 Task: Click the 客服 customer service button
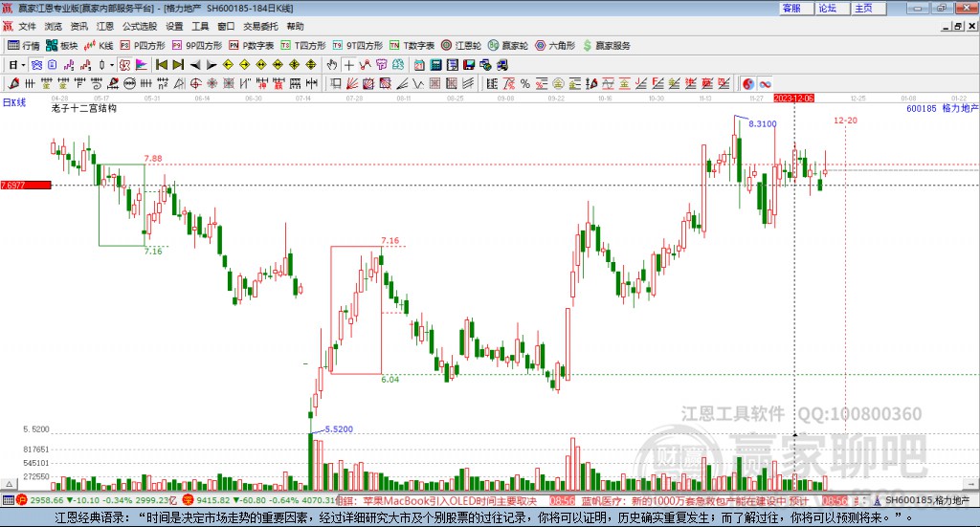pos(796,8)
